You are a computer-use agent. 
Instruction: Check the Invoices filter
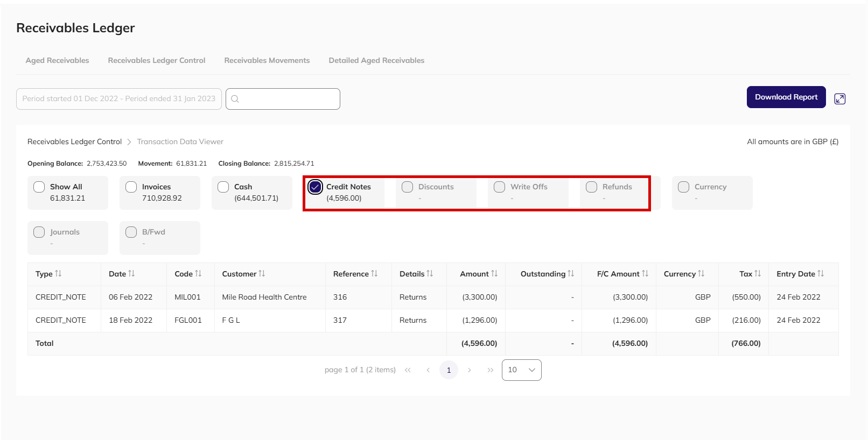(x=131, y=187)
